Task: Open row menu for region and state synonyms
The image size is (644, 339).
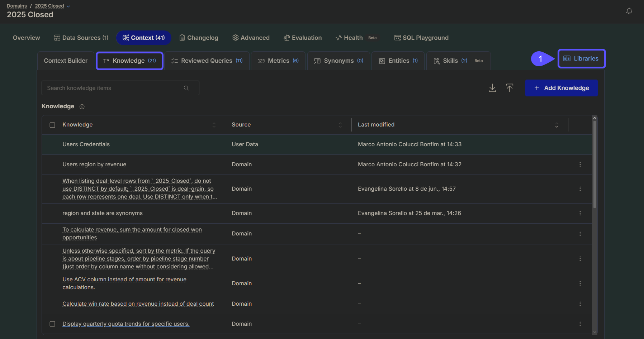Action: coord(580,213)
